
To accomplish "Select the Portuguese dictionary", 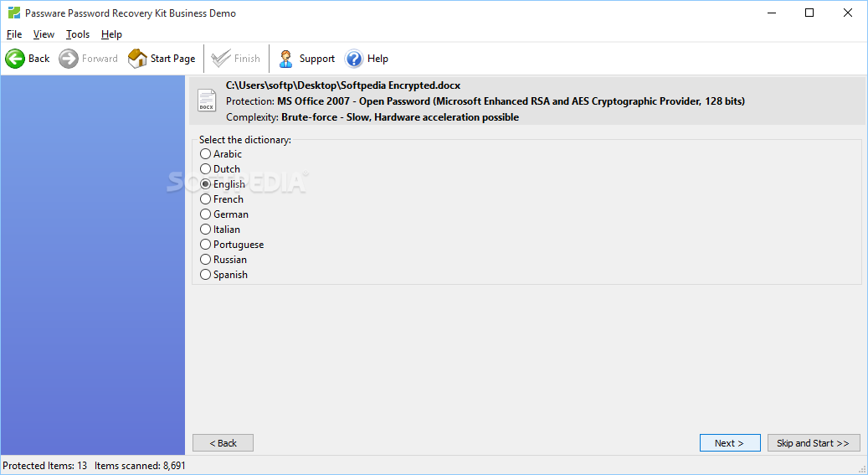I will [x=232, y=245].
